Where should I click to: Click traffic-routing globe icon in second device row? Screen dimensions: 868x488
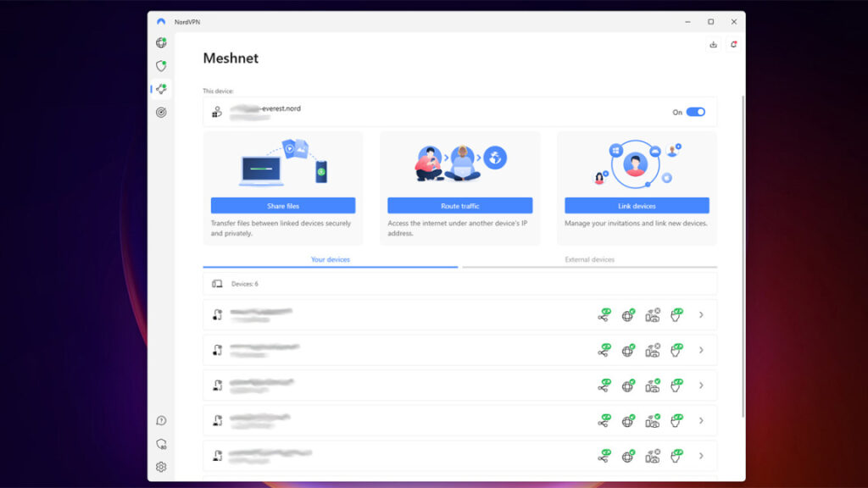point(628,350)
